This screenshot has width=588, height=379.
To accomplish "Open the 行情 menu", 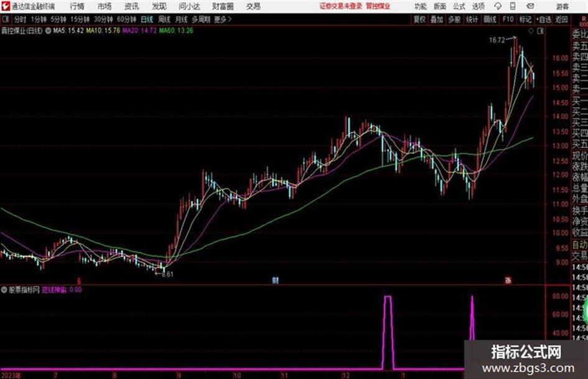I will (x=77, y=6).
